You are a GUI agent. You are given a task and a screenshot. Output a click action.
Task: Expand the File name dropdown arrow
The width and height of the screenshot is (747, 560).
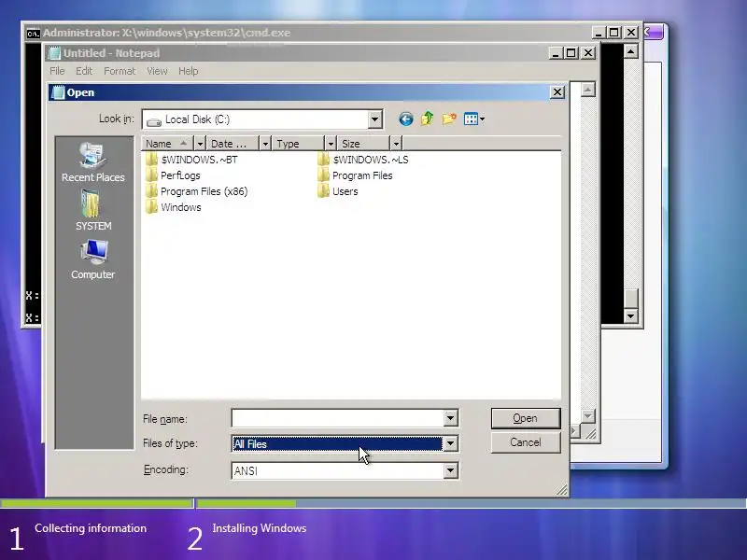pos(450,418)
